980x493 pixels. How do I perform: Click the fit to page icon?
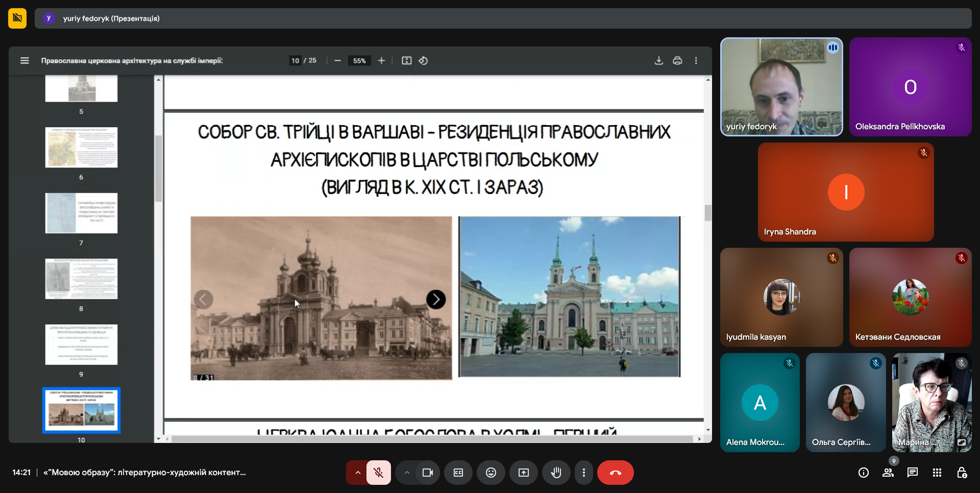coord(406,61)
